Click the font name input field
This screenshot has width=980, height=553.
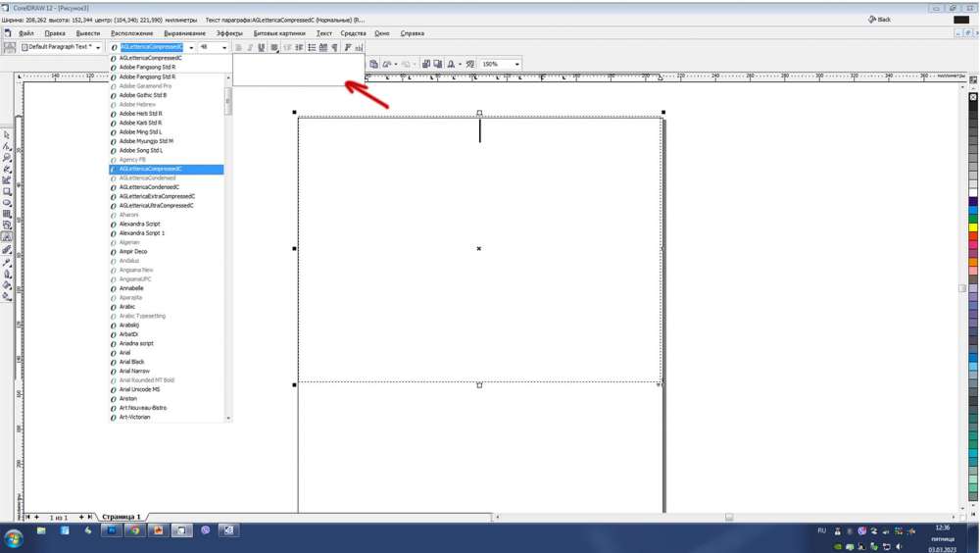[x=151, y=47]
